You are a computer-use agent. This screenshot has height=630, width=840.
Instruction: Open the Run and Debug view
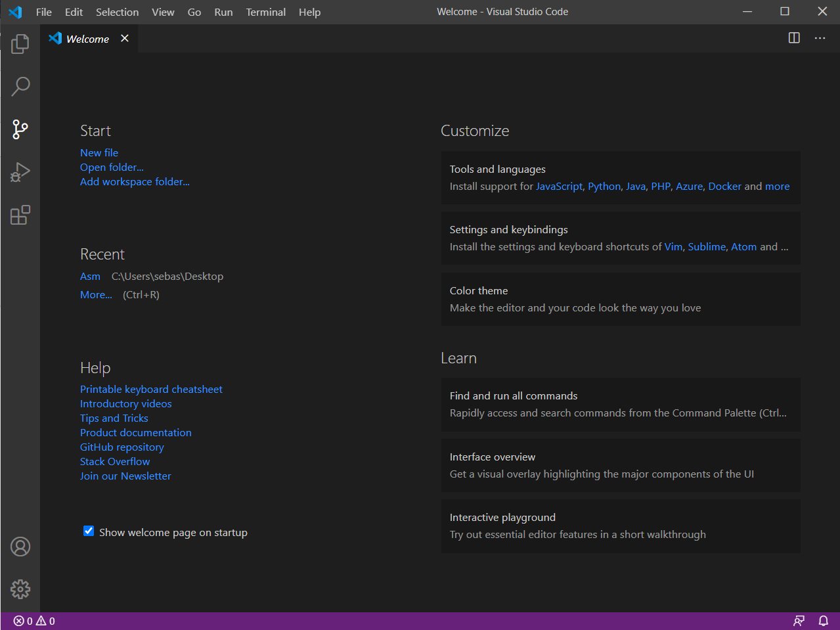[20, 172]
